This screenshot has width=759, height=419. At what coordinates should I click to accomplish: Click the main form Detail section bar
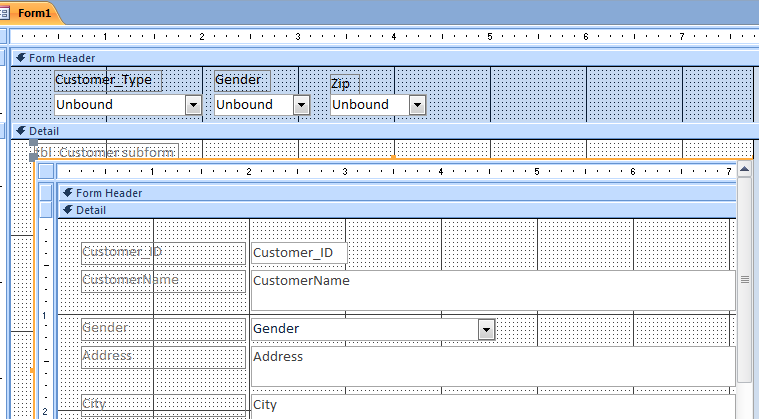382,131
